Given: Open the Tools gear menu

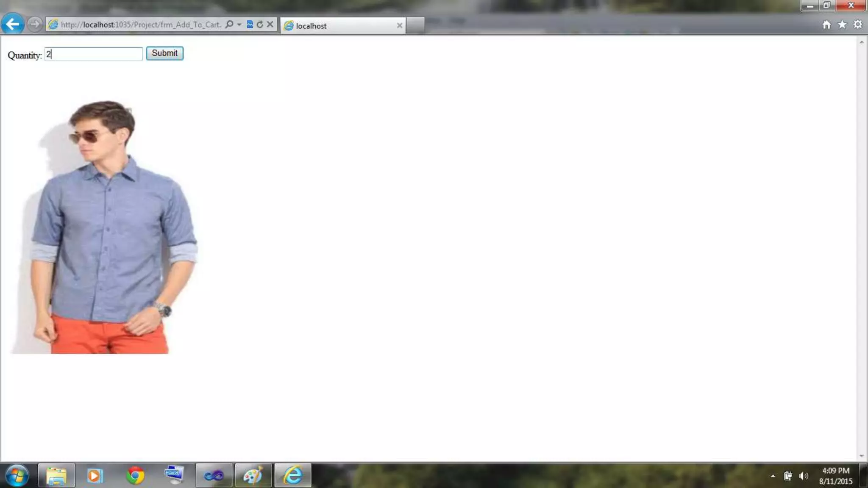Looking at the screenshot, I should point(858,25).
